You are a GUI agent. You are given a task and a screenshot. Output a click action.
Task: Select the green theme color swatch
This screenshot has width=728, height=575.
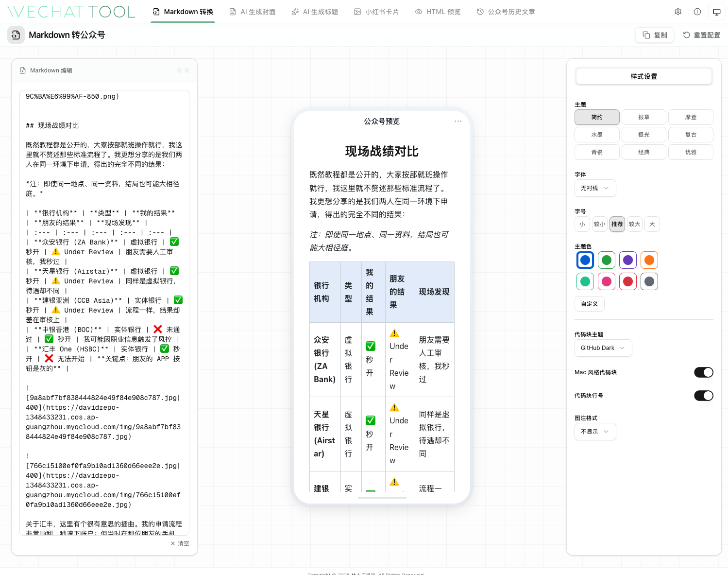point(606,260)
